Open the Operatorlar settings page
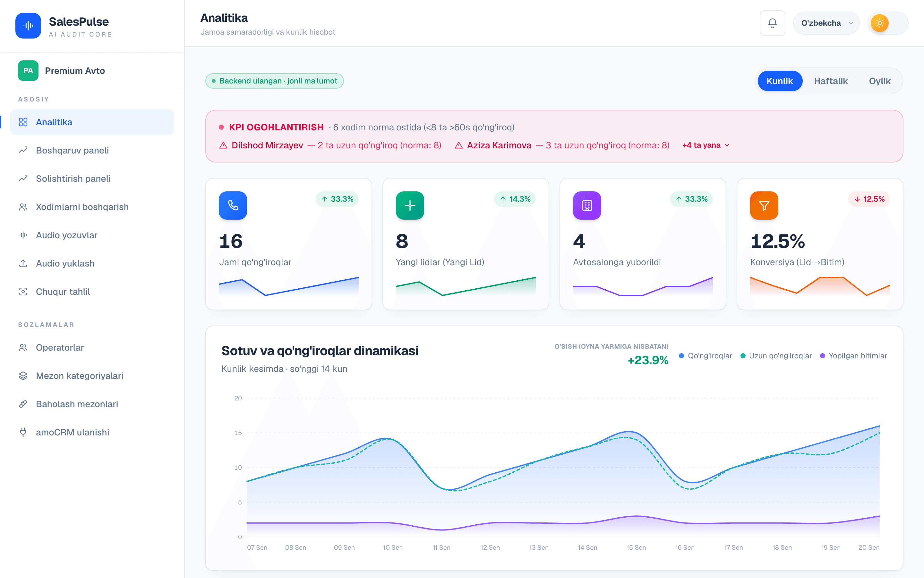 [92, 347]
